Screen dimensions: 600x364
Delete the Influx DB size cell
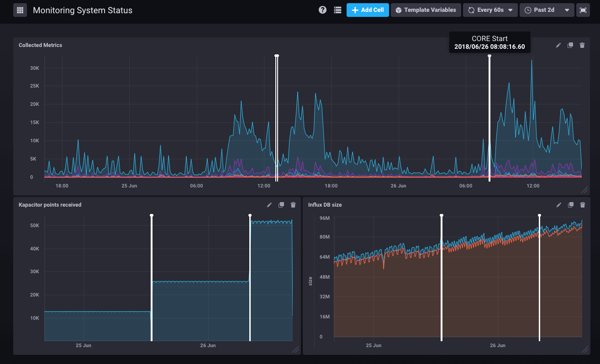click(582, 205)
